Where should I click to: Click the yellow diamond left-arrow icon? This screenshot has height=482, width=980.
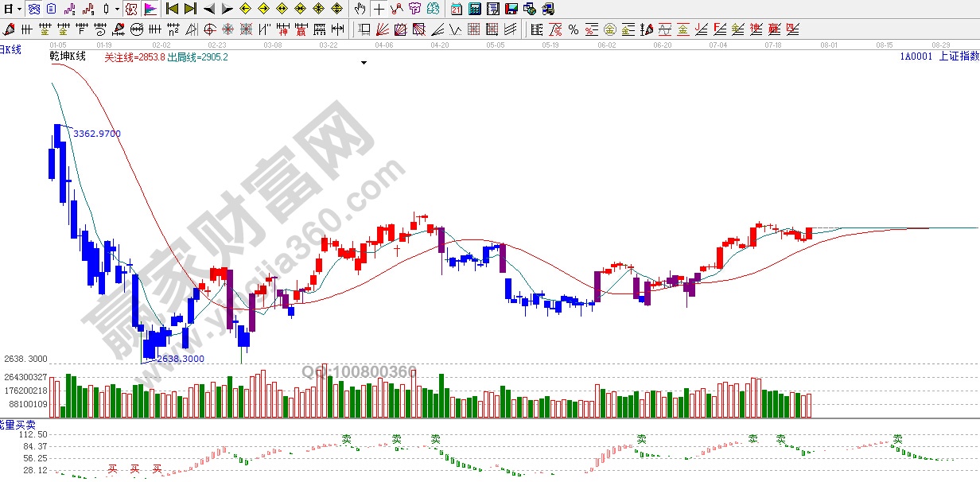coord(245,10)
